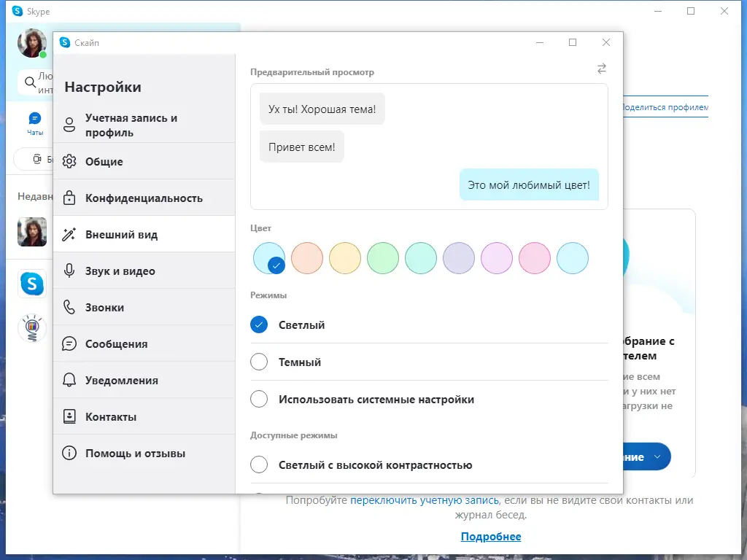Open the Подробнее link

(x=490, y=536)
